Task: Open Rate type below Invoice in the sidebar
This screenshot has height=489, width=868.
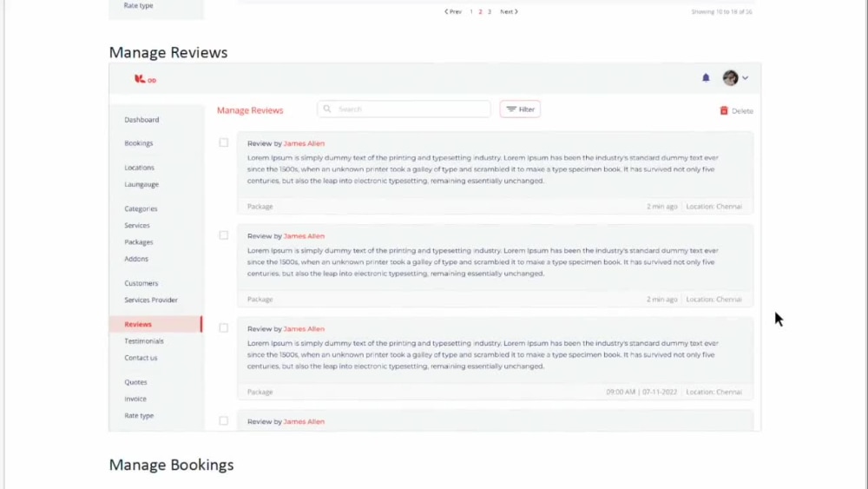Action: click(x=139, y=415)
